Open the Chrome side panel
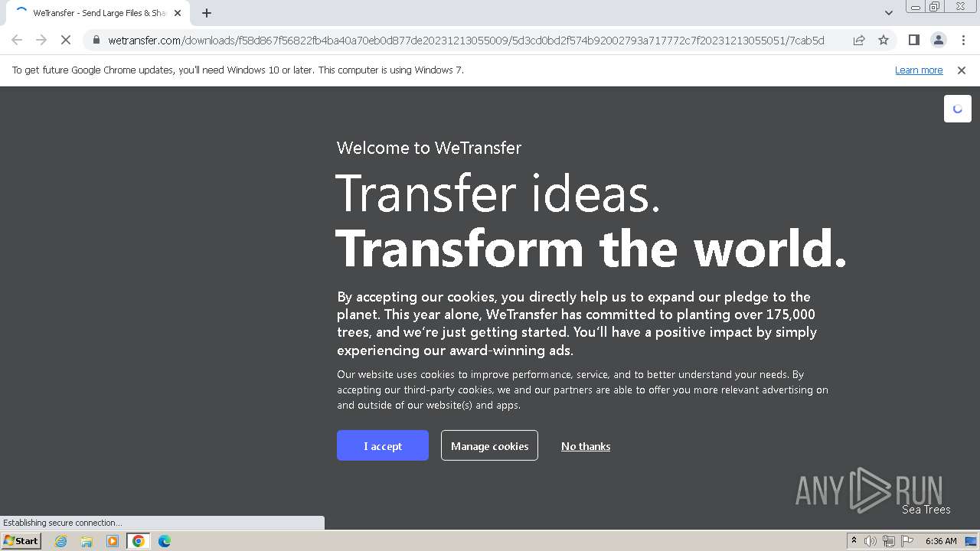This screenshot has width=980, height=551. coord(913,40)
